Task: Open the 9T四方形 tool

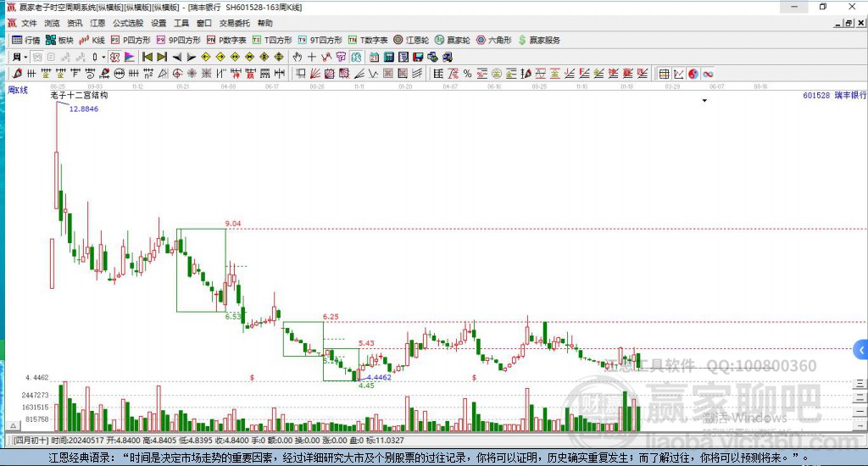Action: pyautogui.click(x=320, y=40)
